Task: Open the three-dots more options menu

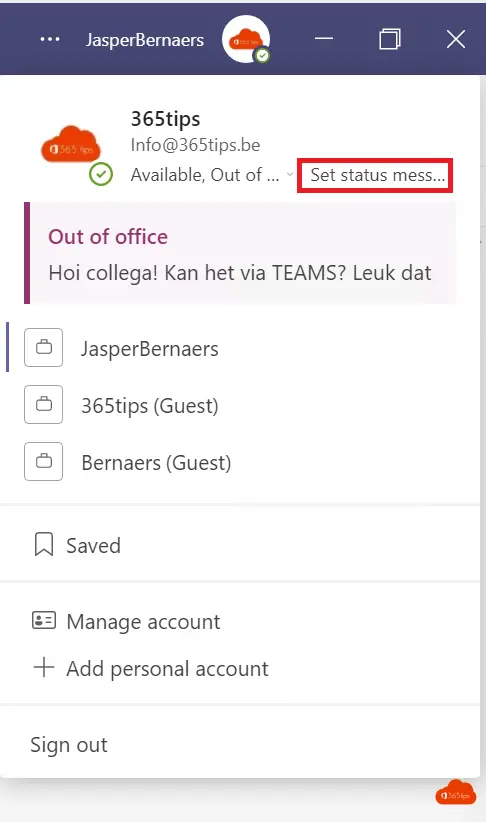Action: click(x=50, y=39)
